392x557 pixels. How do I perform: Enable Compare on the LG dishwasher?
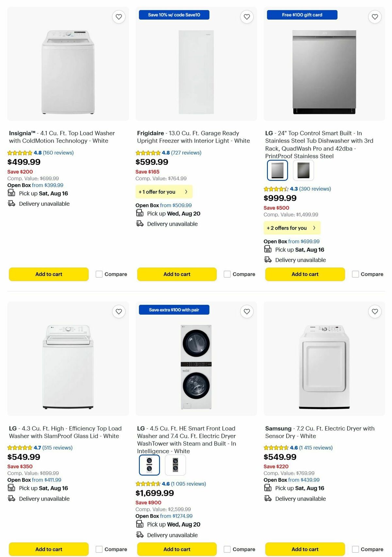point(355,274)
